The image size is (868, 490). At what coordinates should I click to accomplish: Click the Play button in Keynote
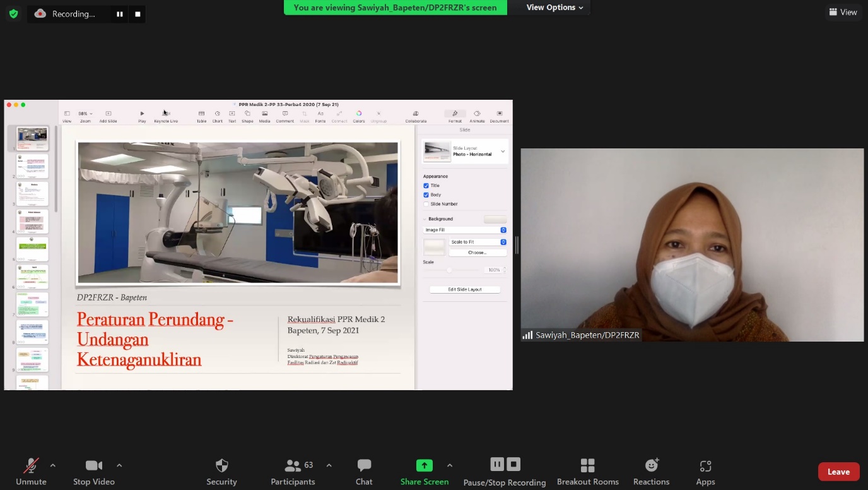point(142,116)
